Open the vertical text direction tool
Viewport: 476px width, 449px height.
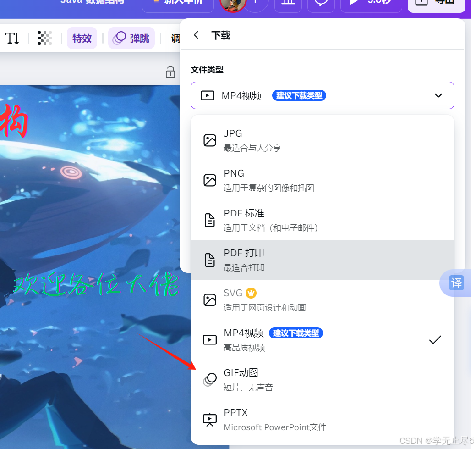(12, 39)
